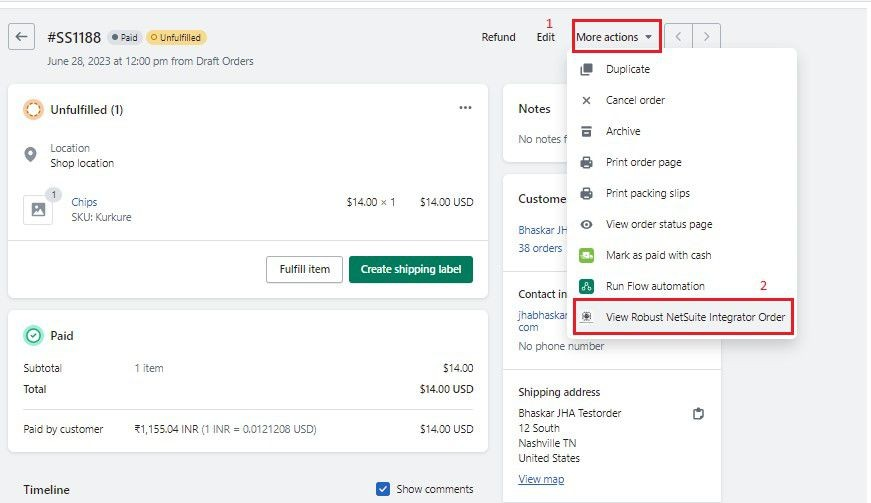The width and height of the screenshot is (871, 503).
Task: Open the Chips product image thumbnail
Action: [38, 209]
